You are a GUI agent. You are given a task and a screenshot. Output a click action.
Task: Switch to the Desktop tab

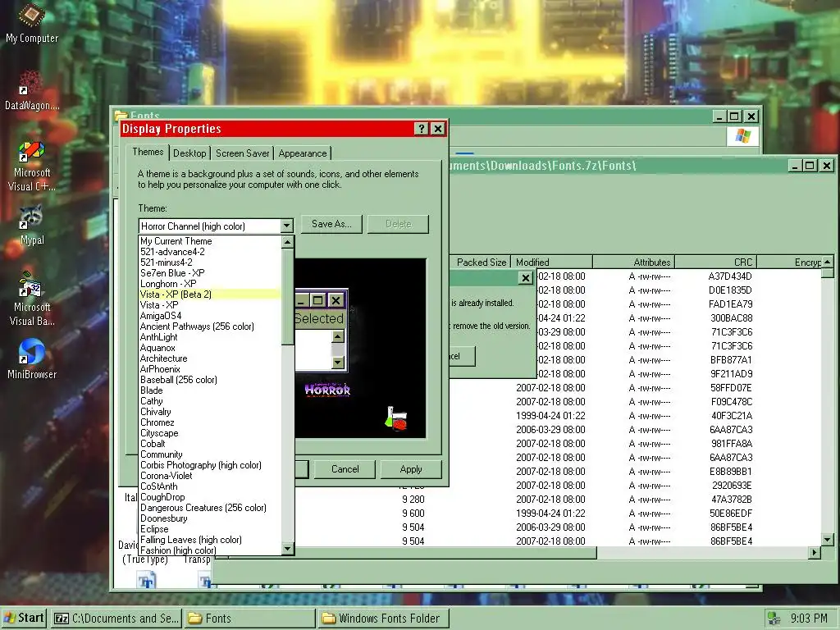coord(189,153)
